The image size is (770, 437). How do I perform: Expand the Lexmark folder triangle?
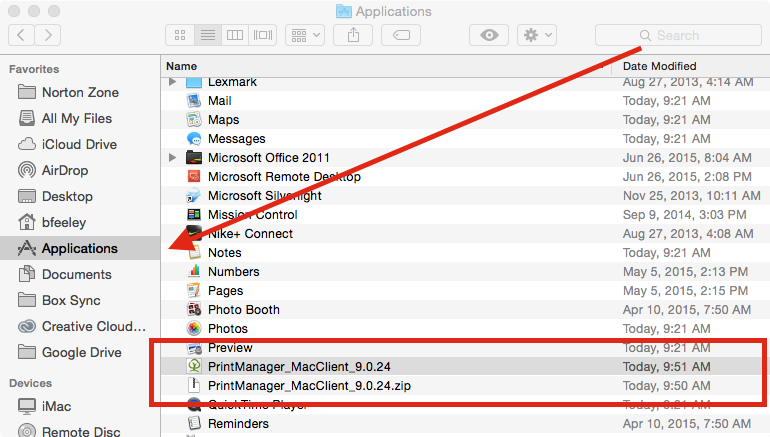172,82
